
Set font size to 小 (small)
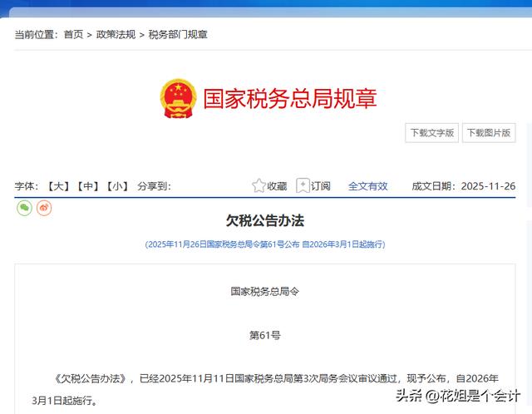tap(117, 186)
